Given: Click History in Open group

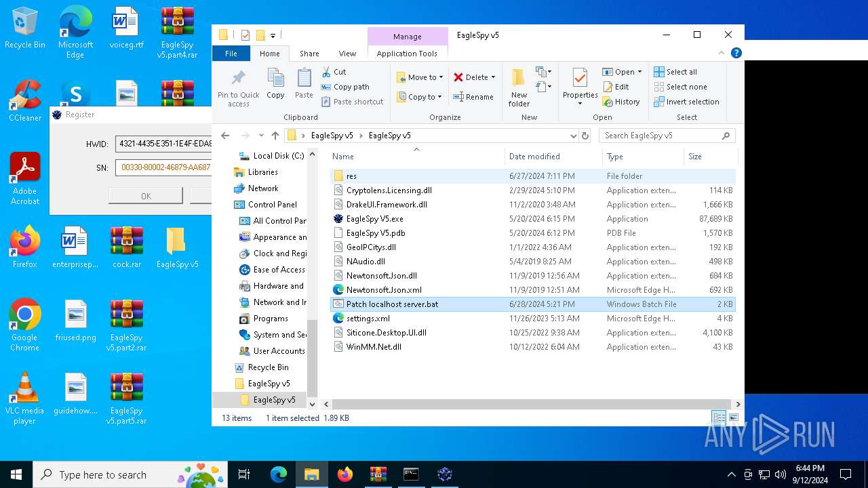Looking at the screenshot, I should click(620, 102).
